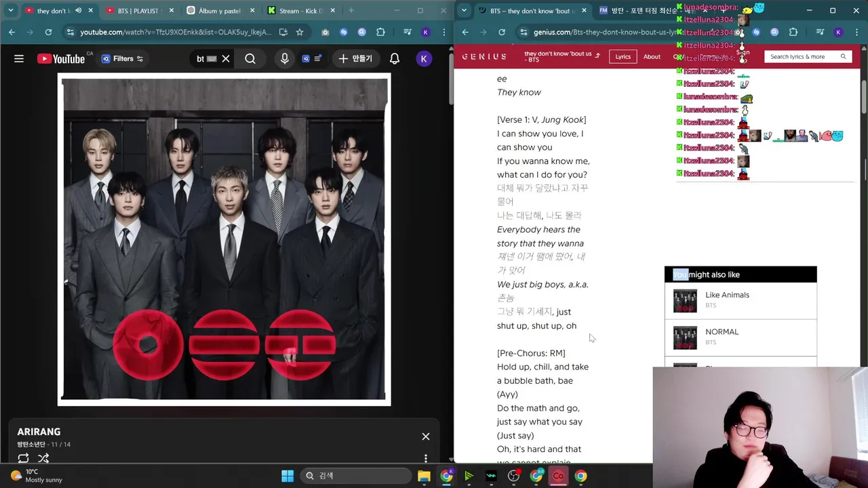Open Chrome three-dot menu in YouTube window
The height and width of the screenshot is (488, 868).
[x=443, y=32]
